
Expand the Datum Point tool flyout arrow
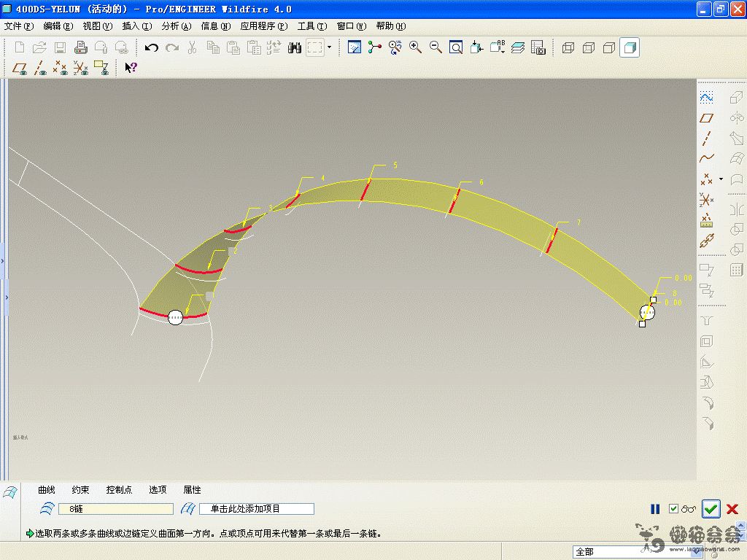(721, 179)
